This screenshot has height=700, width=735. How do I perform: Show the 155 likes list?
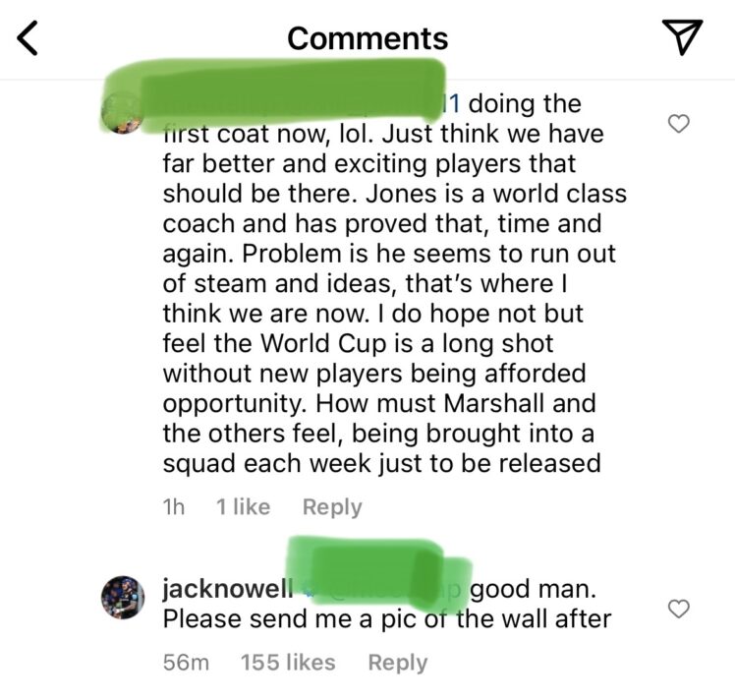pos(288,663)
